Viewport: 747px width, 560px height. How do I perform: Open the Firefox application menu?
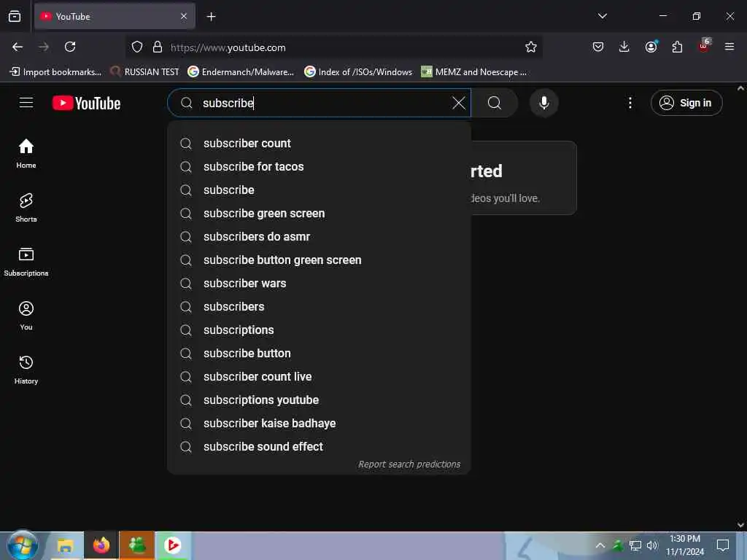point(729,47)
